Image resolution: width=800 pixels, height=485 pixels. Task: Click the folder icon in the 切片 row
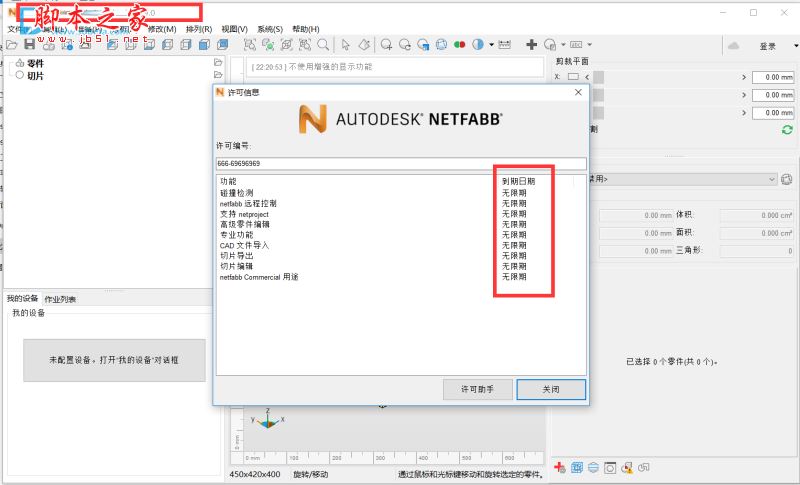point(218,74)
